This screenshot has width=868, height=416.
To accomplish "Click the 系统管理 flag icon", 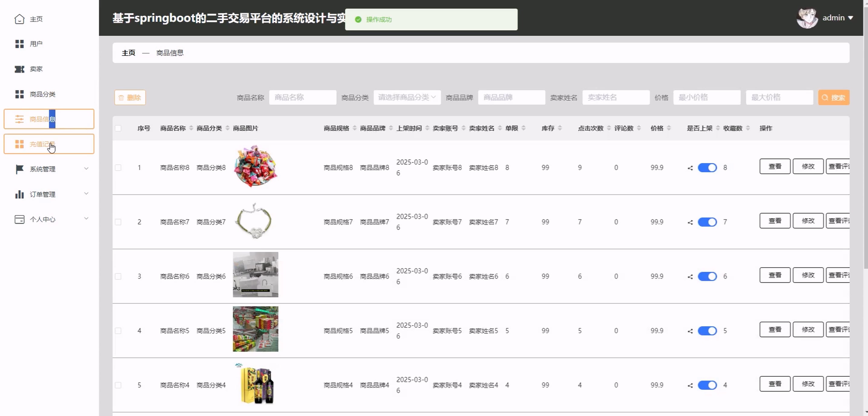I will pyautogui.click(x=19, y=169).
